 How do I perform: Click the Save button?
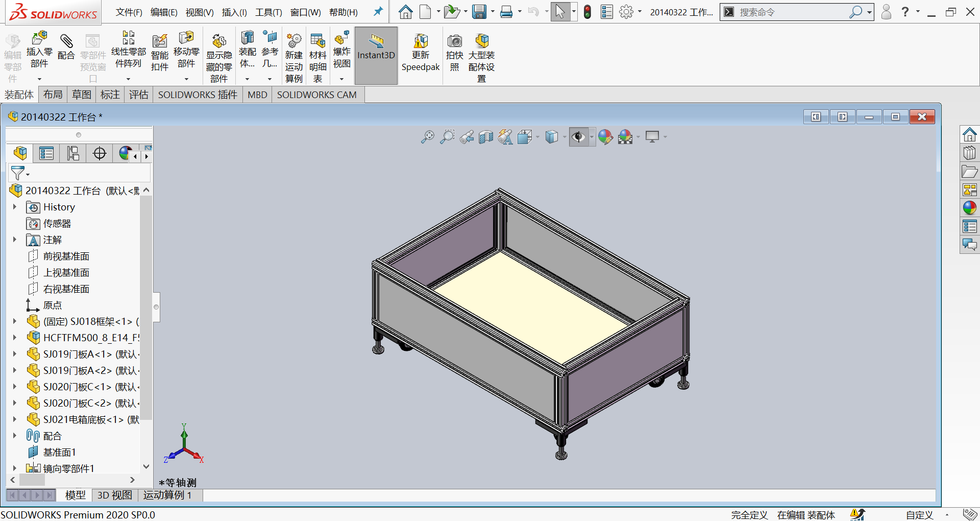click(x=479, y=12)
